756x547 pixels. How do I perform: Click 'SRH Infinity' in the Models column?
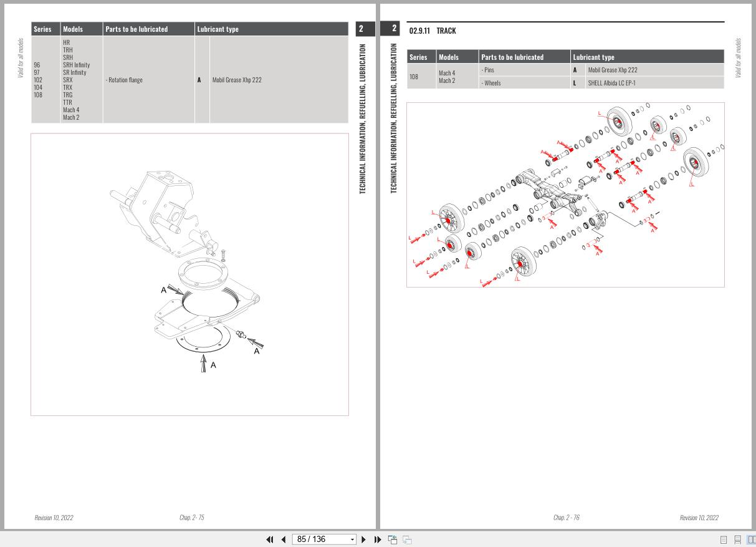click(x=76, y=65)
